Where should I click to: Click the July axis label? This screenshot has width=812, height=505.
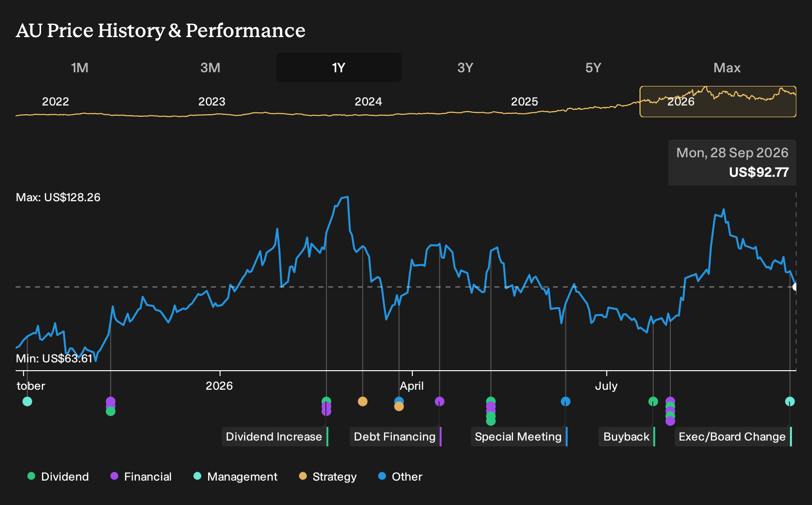606,386
